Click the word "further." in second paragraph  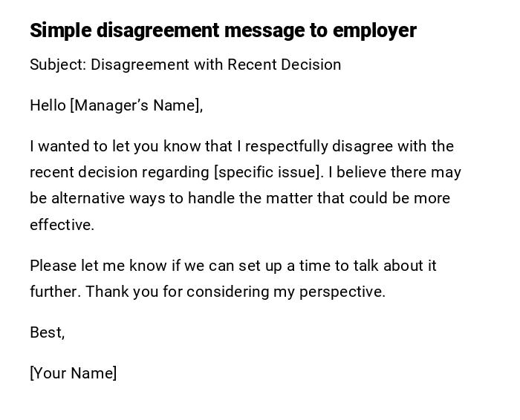pyautogui.click(x=55, y=292)
